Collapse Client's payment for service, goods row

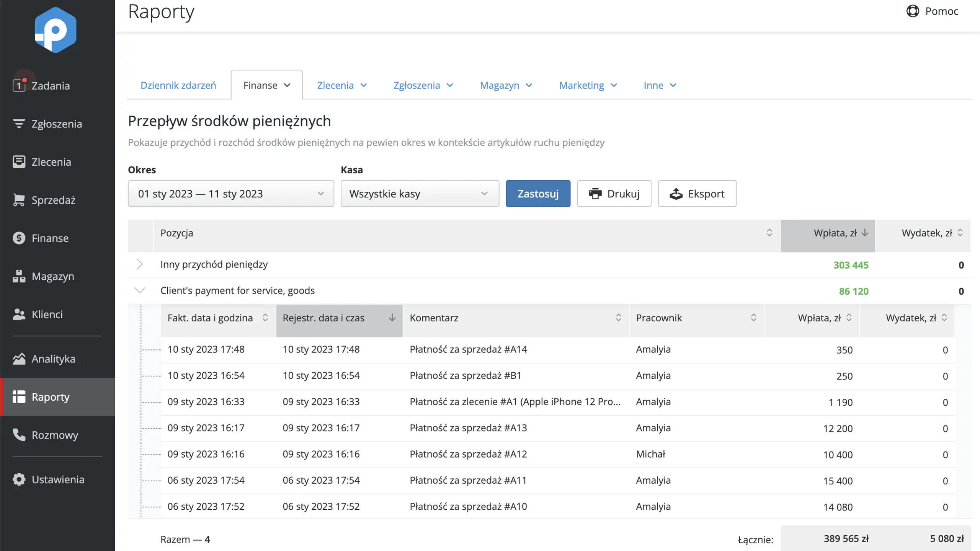point(140,290)
